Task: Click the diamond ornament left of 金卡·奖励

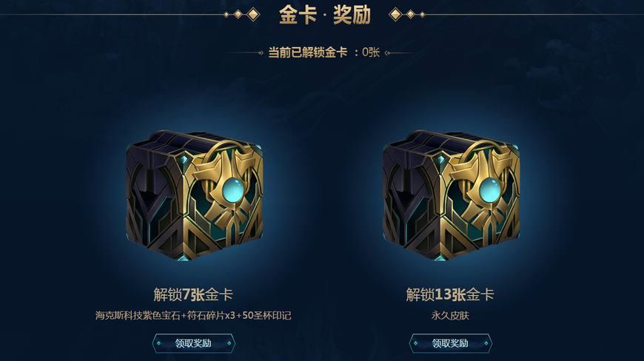Action: [242, 15]
